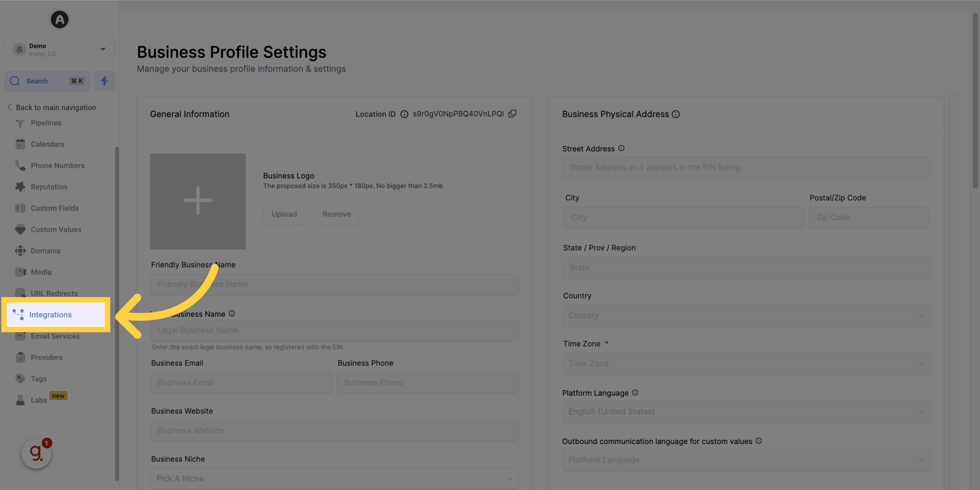
Task: Select Integrations in the sidebar
Action: click(x=56, y=315)
